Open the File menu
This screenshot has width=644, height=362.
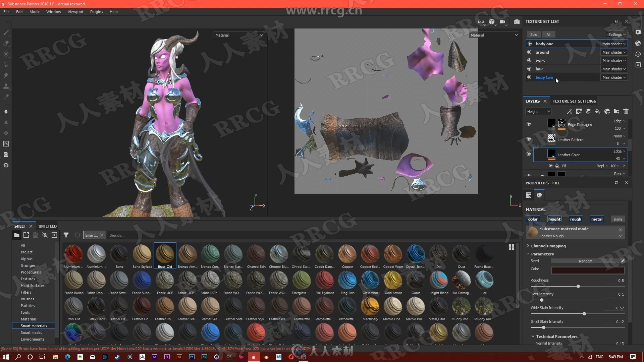click(x=6, y=12)
